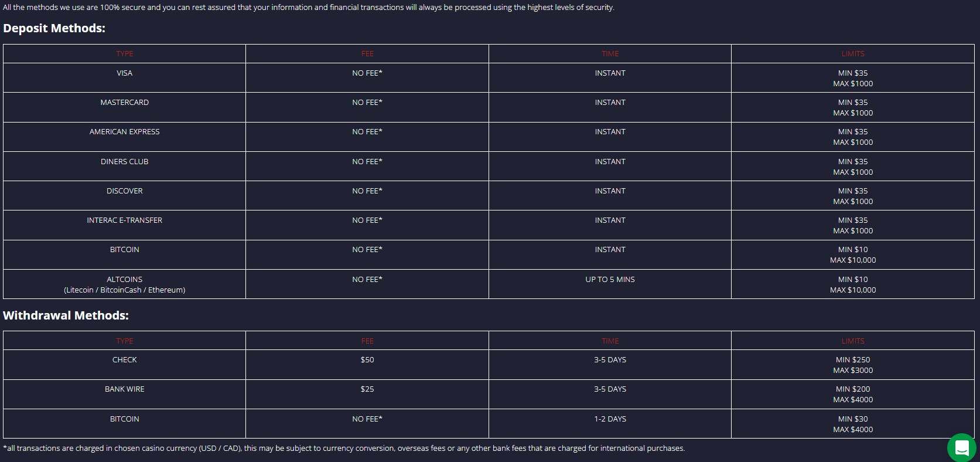Select CHECK withdrawal type
This screenshot has height=462, width=980.
(124, 360)
